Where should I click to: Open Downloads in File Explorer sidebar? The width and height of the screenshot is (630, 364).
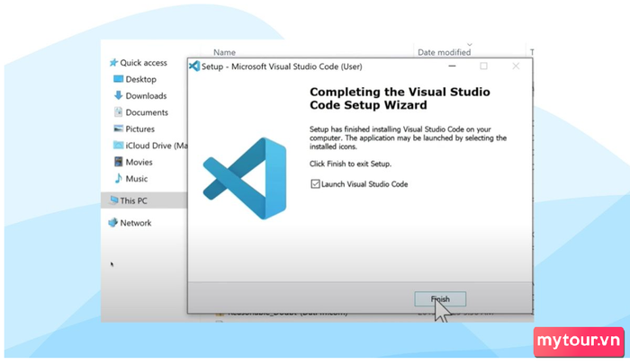(146, 95)
